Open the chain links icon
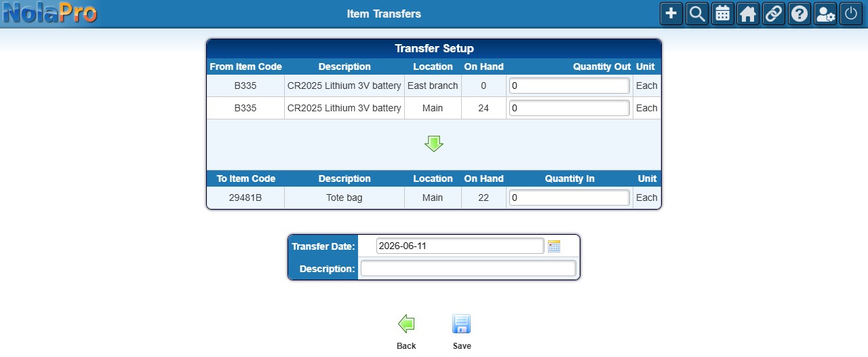This screenshot has height=357, width=868. (x=774, y=14)
